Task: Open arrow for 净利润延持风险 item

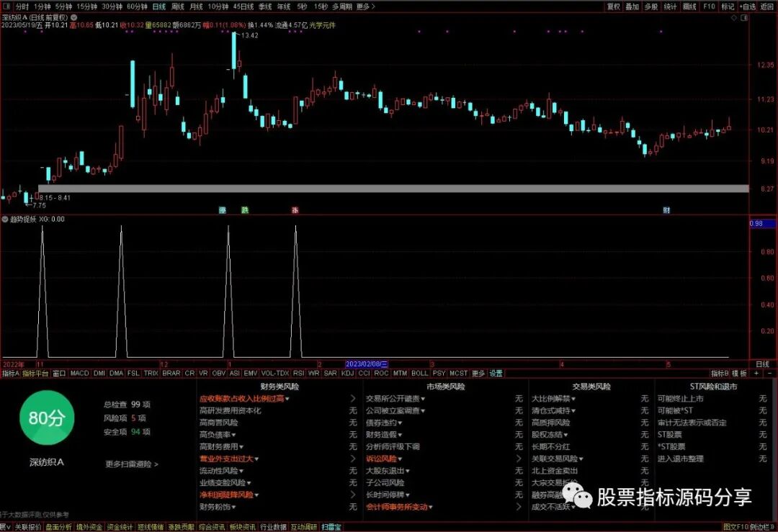Action: tap(353, 495)
